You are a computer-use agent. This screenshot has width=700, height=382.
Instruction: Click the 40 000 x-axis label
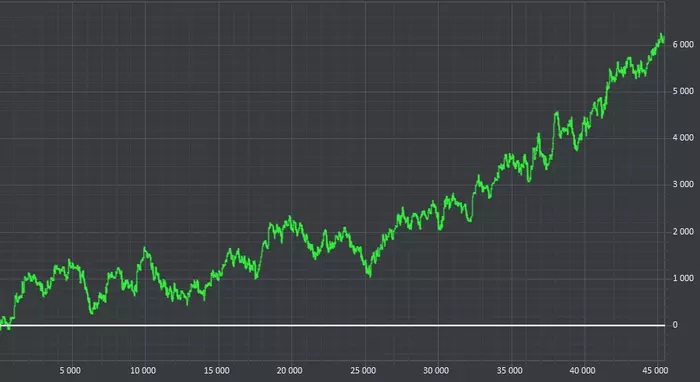(582, 370)
